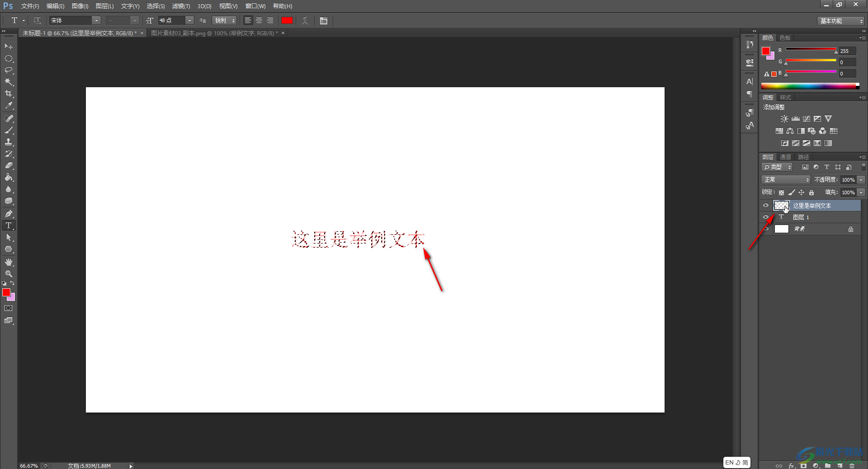Open the workspace dropdown 基本功能
Viewport: 868px width, 469px height.
click(x=840, y=21)
